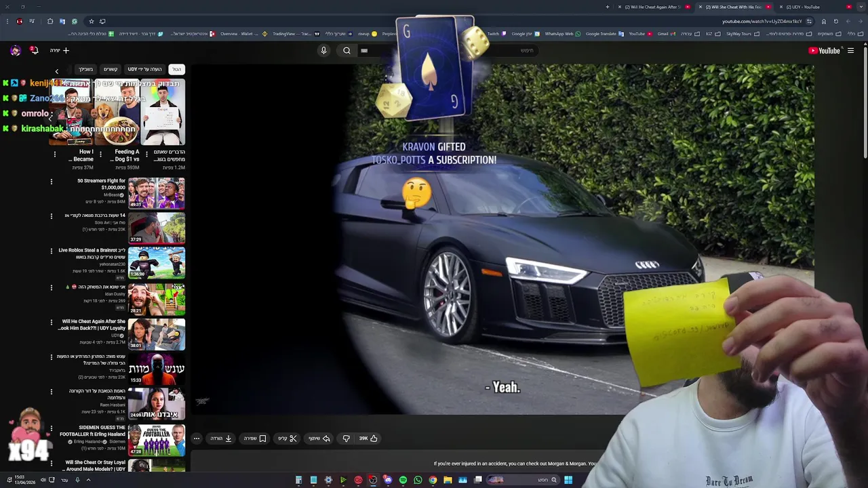
Task: Select the 'הועלה על ידי UDY' chip
Action: point(145,69)
